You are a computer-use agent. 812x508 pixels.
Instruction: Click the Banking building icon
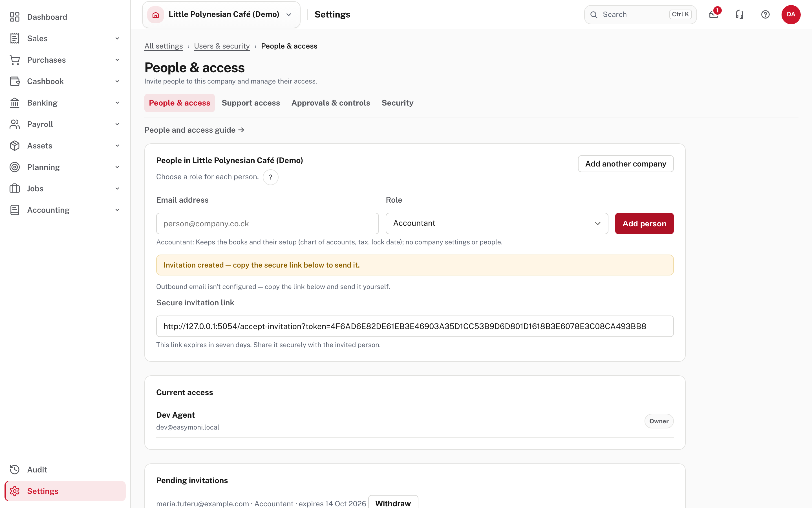(x=14, y=103)
